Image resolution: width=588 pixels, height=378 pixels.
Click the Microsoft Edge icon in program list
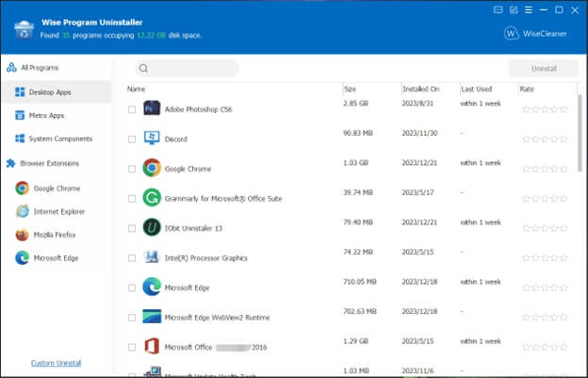coord(152,287)
